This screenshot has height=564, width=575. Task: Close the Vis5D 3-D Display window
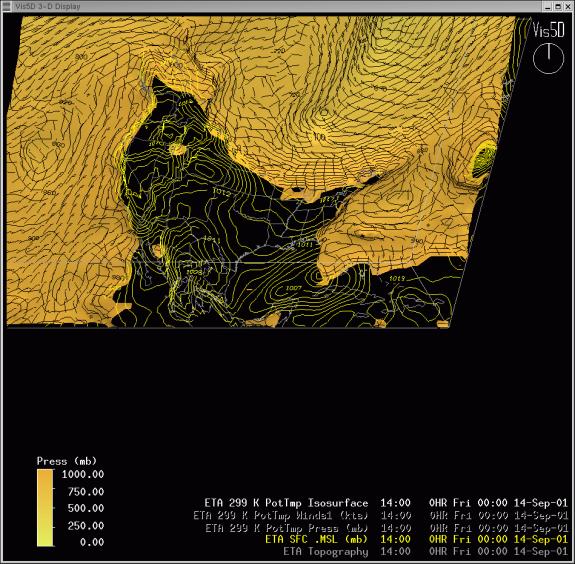point(567,7)
